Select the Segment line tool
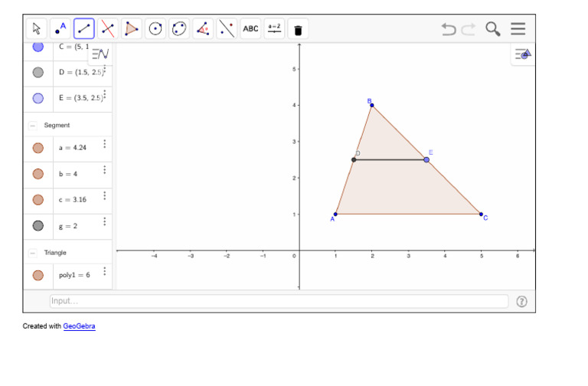Image resolution: width=588 pixels, height=386 pixels. tap(84, 28)
